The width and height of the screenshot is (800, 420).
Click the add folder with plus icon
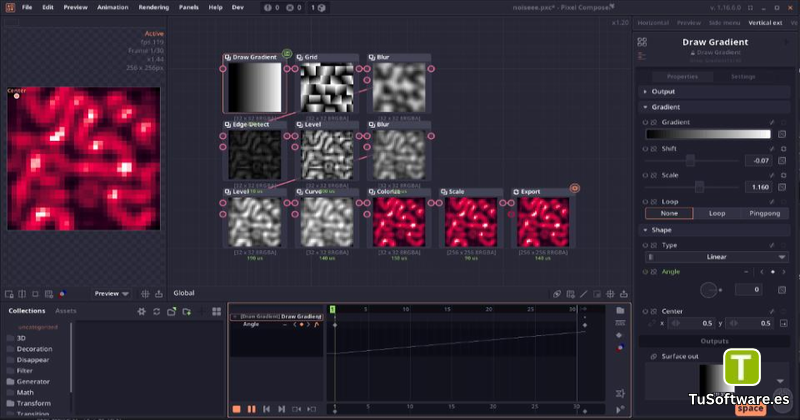point(187,311)
